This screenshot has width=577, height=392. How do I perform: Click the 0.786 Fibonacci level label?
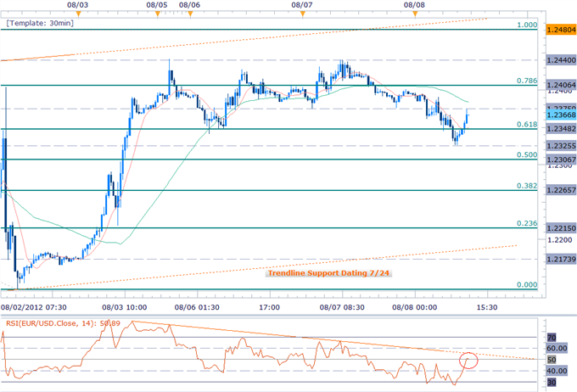pyautogui.click(x=527, y=81)
